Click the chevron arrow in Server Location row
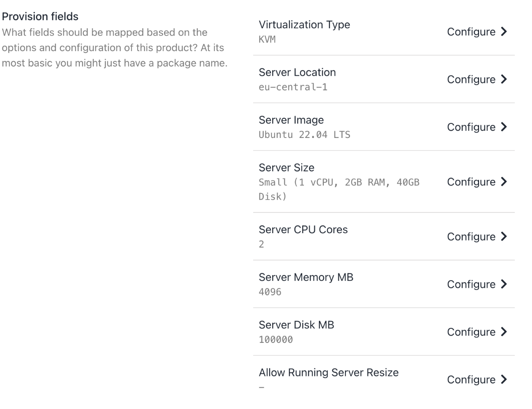Image resolution: width=532 pixels, height=409 pixels. click(504, 79)
